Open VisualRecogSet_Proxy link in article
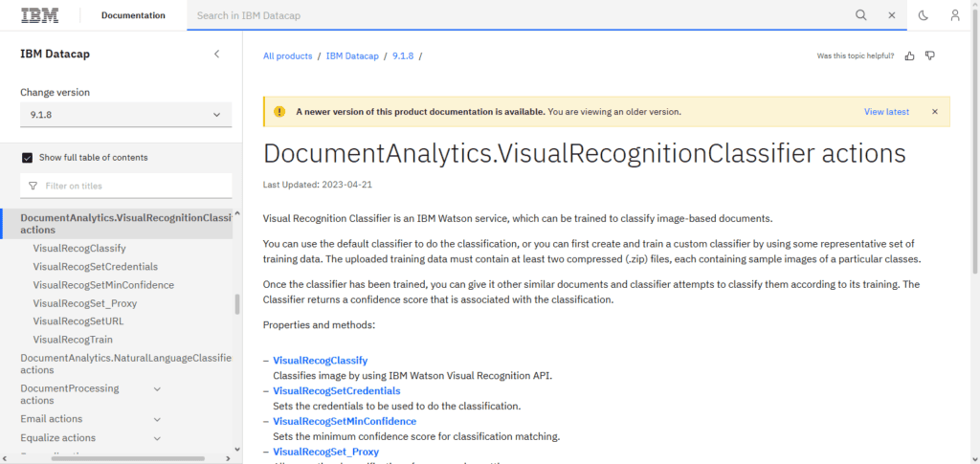980x464 pixels. [x=325, y=452]
